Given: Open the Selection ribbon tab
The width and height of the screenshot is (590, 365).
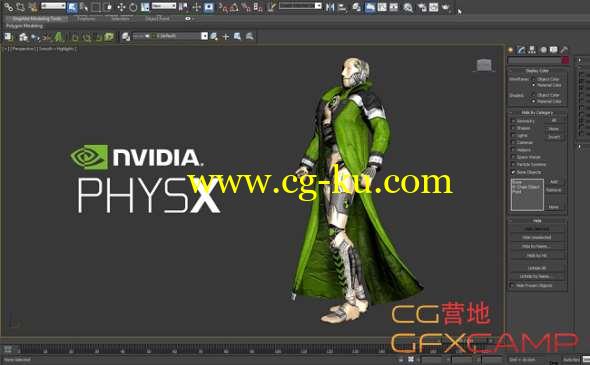Looking at the screenshot, I should click(x=120, y=18).
